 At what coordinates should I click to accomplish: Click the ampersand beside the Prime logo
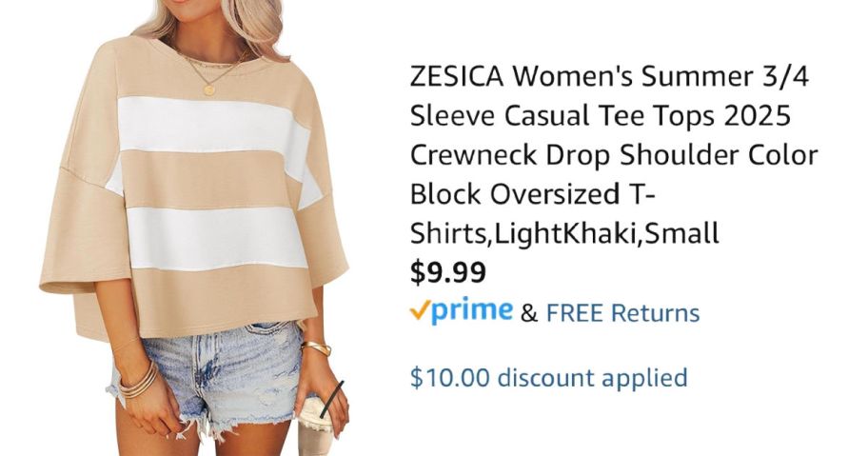point(528,314)
